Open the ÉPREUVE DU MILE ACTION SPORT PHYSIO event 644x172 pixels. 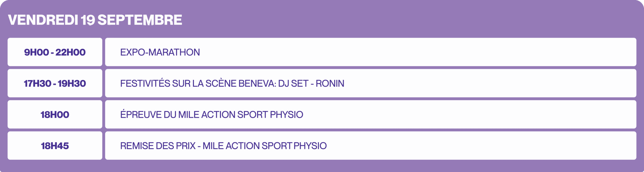coord(212,114)
